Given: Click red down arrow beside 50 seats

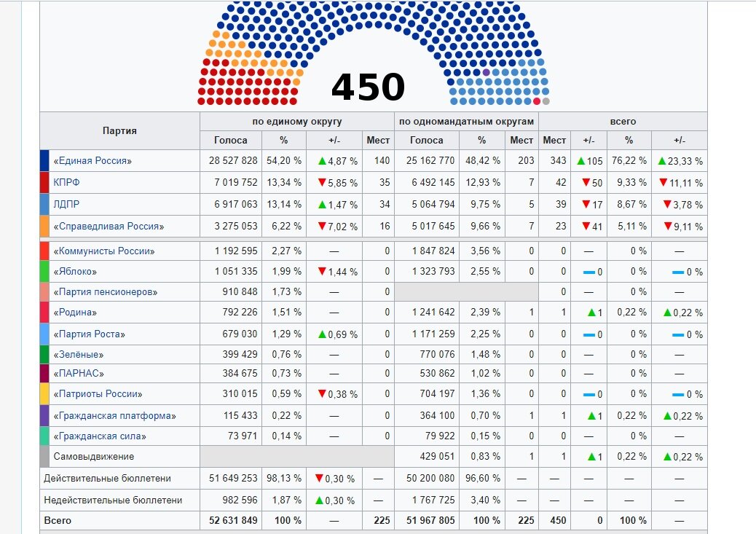Looking at the screenshot, I should [586, 182].
